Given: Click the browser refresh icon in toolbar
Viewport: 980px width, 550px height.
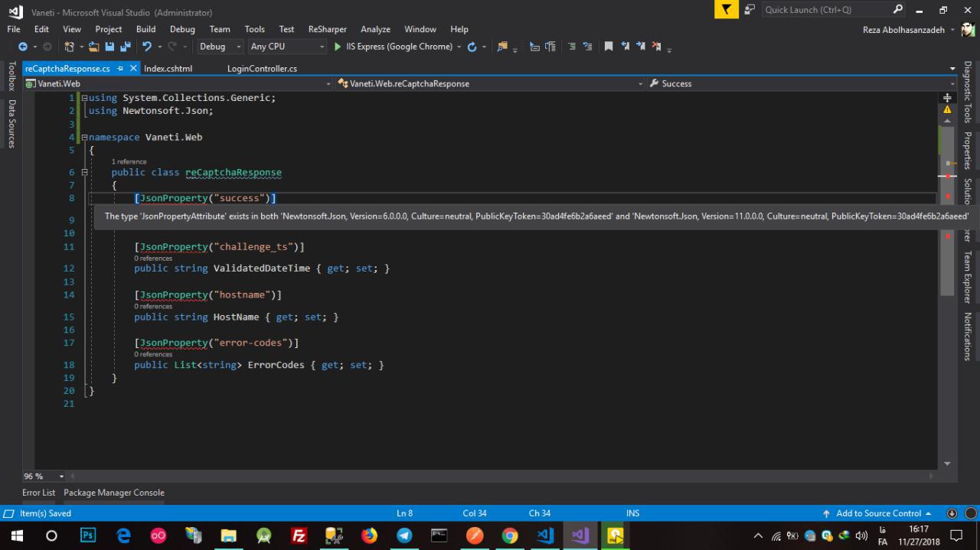Looking at the screenshot, I should 472,47.
